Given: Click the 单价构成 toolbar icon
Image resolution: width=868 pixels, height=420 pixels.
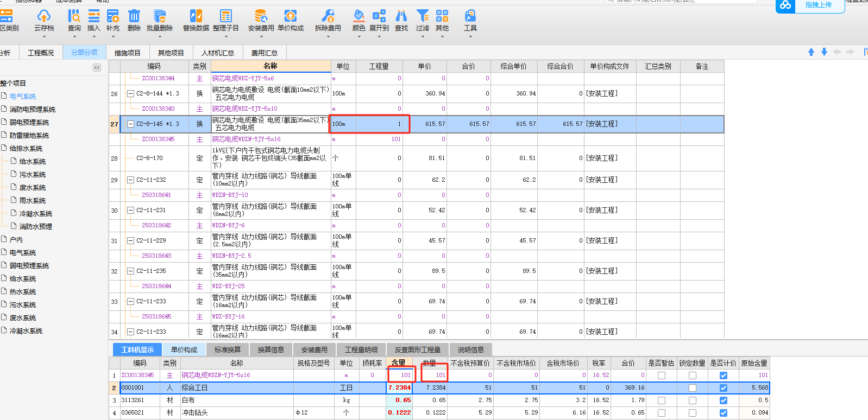Looking at the screenshot, I should [291, 16].
